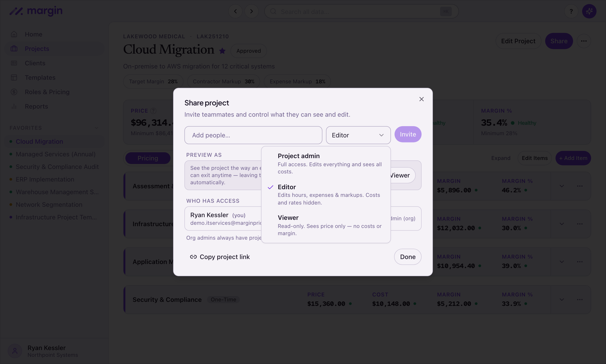
Task: Click the + Add Item button
Action: tap(573, 158)
